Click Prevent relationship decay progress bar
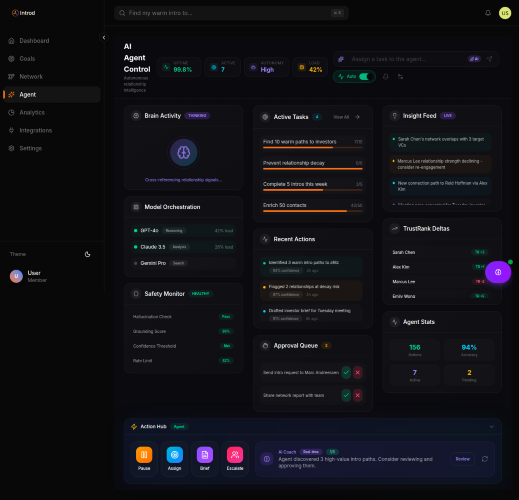This screenshot has width=519, height=500. pos(312,169)
